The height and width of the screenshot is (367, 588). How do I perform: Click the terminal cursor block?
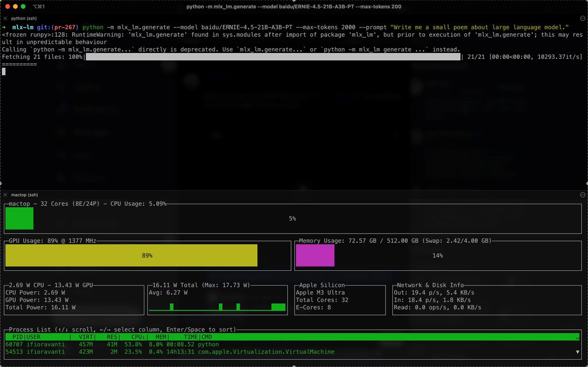tap(3, 72)
